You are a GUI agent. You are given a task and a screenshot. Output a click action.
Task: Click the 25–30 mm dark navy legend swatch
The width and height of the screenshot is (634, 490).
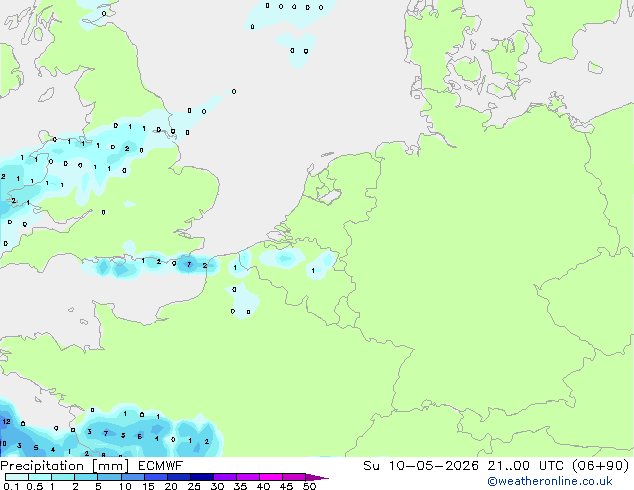click(x=202, y=477)
